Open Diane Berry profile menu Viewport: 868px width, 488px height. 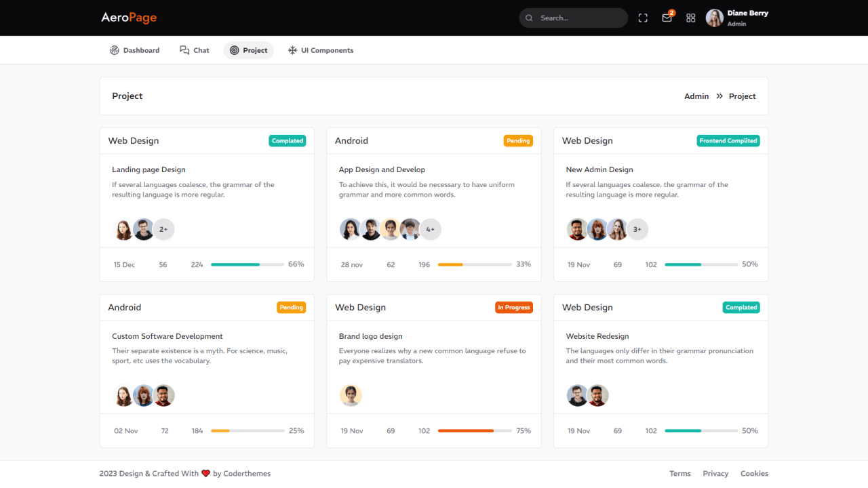click(736, 18)
